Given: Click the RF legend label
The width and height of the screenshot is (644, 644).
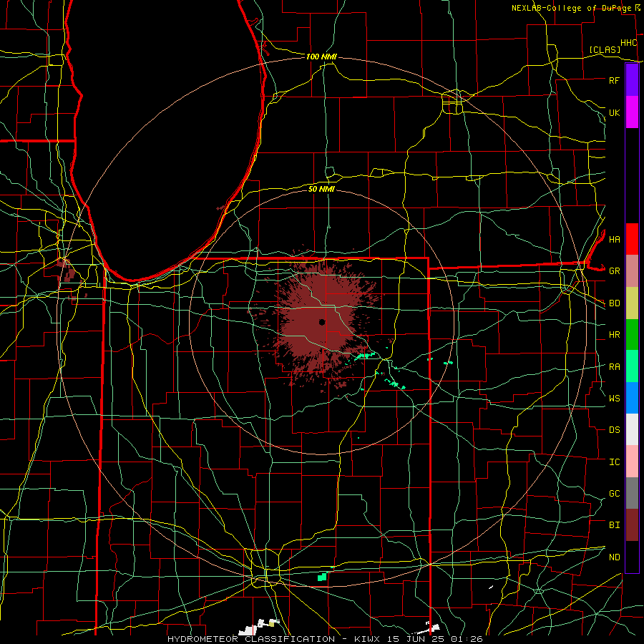Looking at the screenshot, I should (x=614, y=80).
